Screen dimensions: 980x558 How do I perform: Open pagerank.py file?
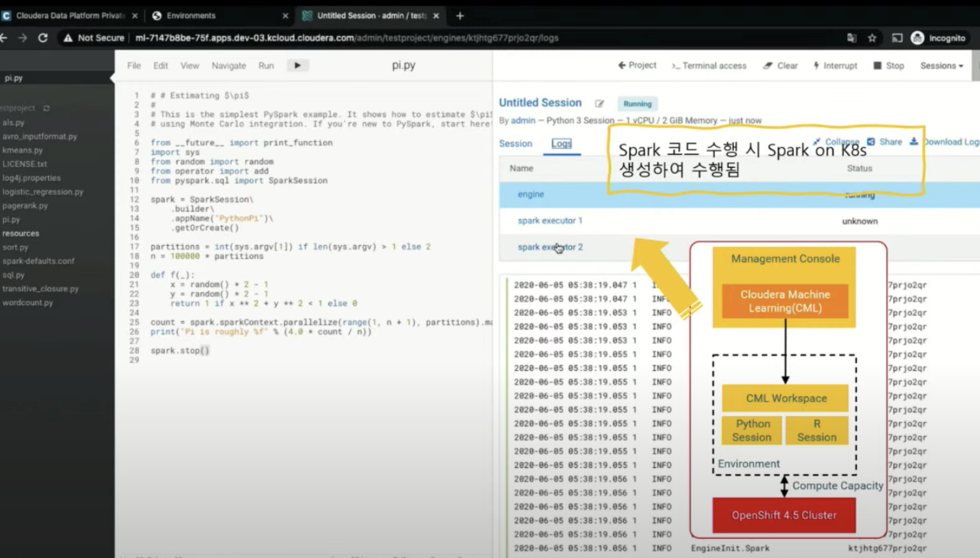pyautogui.click(x=25, y=205)
